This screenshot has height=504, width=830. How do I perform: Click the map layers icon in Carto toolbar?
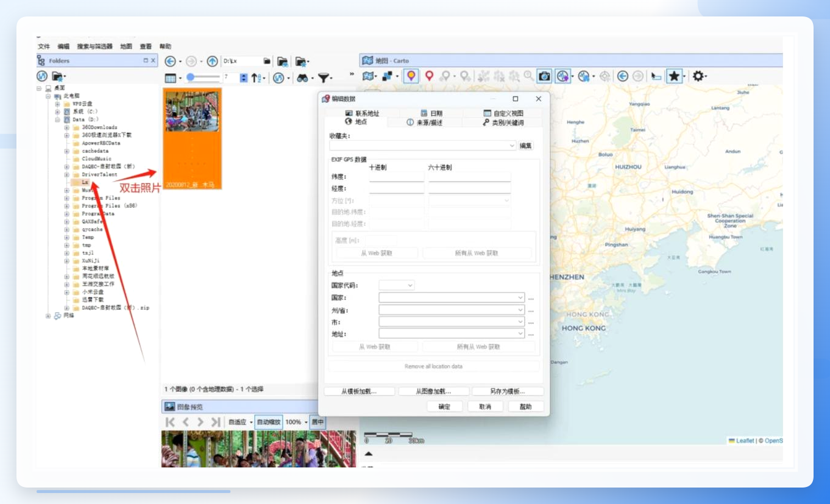pyautogui.click(x=367, y=76)
